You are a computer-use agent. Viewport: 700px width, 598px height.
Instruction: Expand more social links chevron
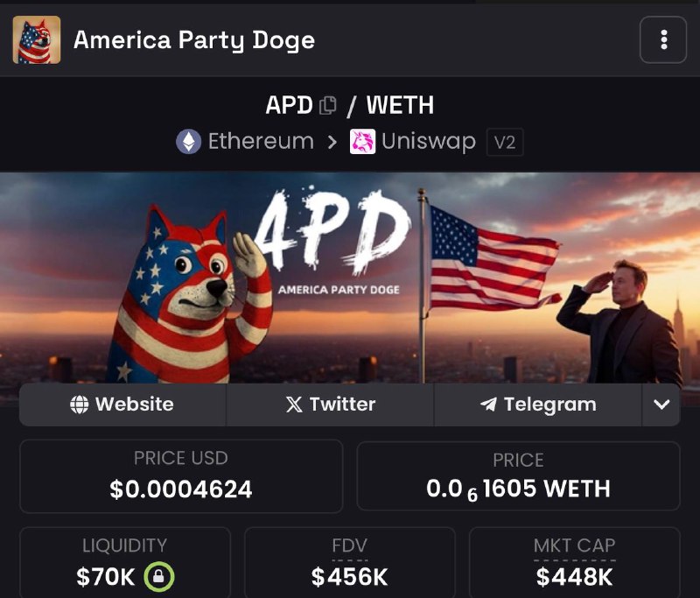pos(661,405)
